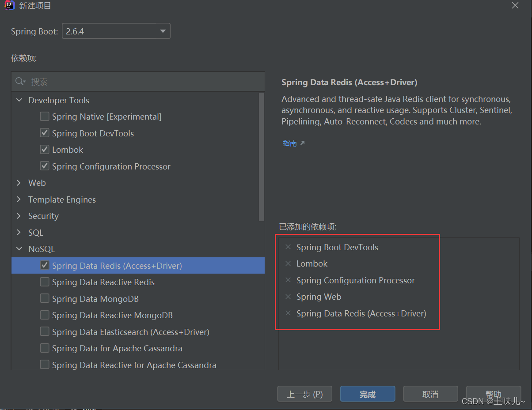Viewport: 532px width, 410px height.
Task: Open the Spring Boot version dropdown
Action: (116, 31)
